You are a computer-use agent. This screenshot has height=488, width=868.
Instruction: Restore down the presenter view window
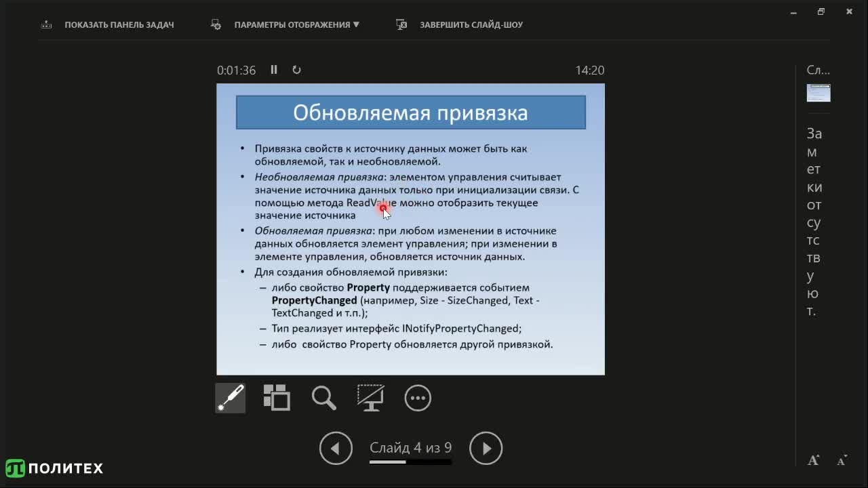pyautogui.click(x=821, y=12)
